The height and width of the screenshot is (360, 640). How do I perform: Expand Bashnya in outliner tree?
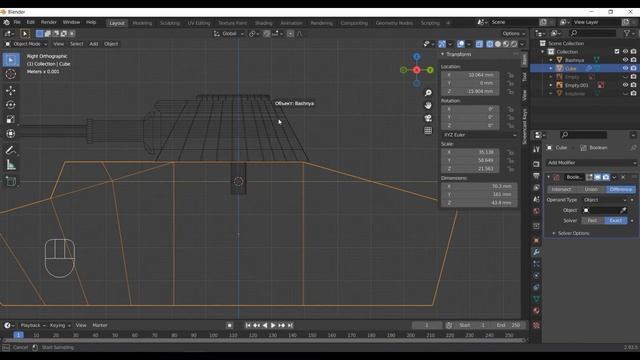(551, 60)
